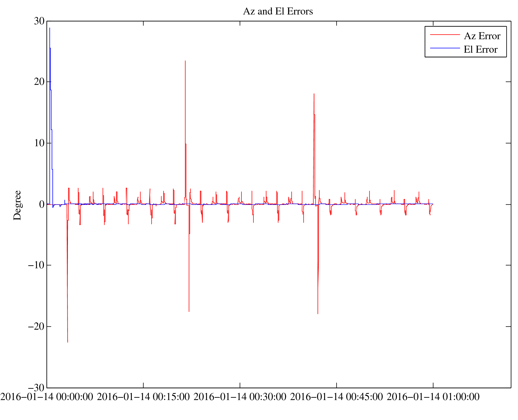518x420 pixels.
Task: Click the 2016-01-14 00:00:00 x-axis label
Action: pos(47,397)
